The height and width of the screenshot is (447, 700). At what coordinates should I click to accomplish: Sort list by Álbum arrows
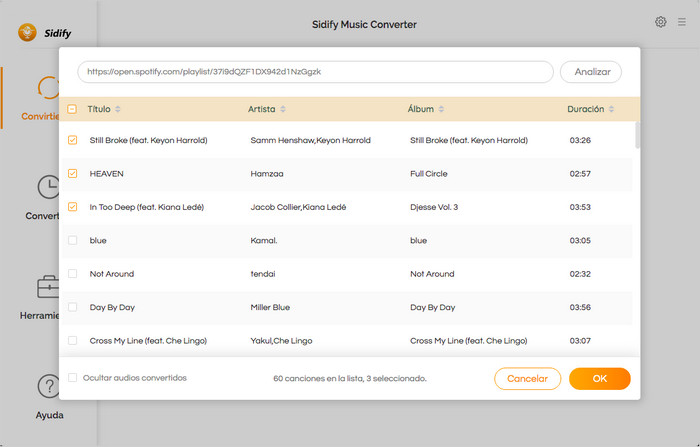pos(441,109)
